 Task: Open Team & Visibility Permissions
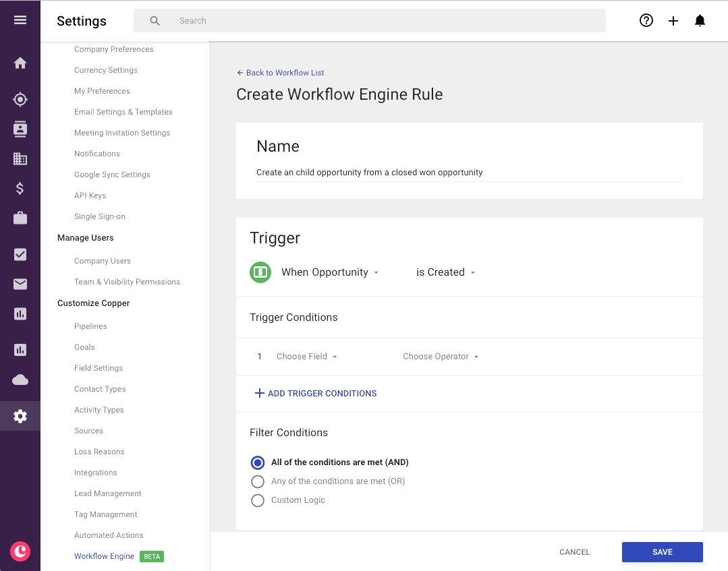128,282
